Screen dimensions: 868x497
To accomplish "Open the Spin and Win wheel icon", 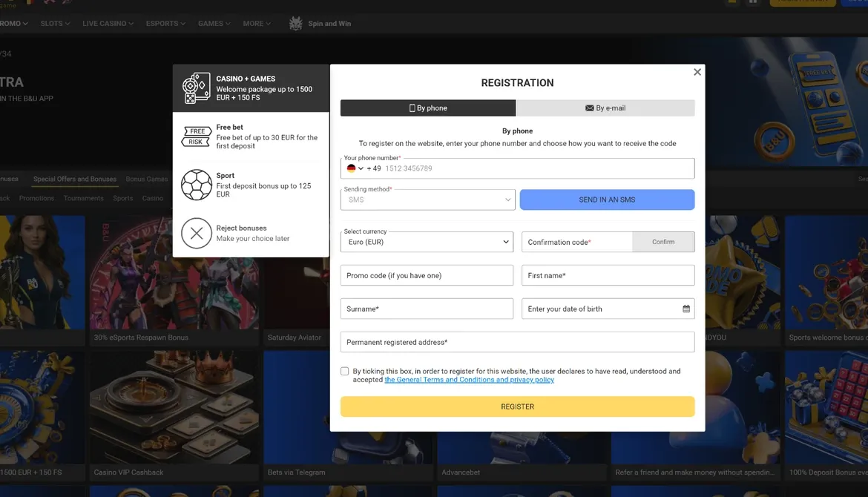I will click(295, 23).
